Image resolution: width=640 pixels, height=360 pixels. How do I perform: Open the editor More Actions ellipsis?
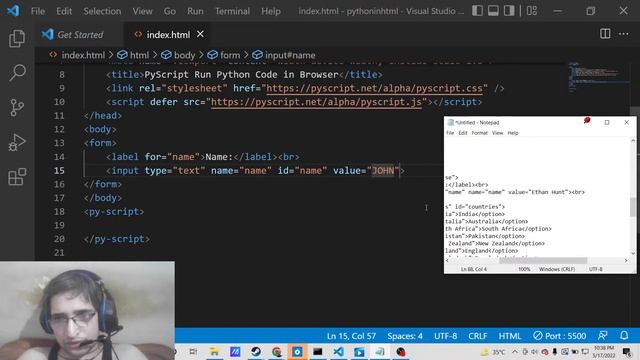pyautogui.click(x=623, y=34)
